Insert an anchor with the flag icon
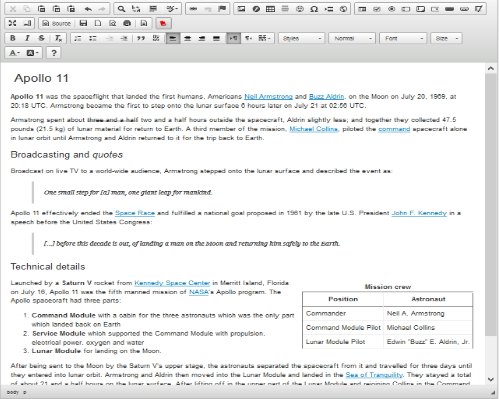This screenshot has height=399, width=499. (222, 9)
